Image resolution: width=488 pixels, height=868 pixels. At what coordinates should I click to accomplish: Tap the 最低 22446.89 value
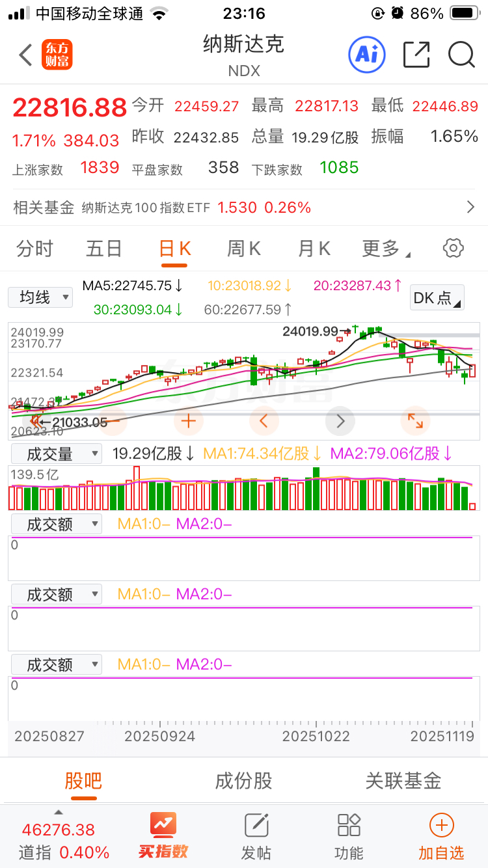coord(445,106)
